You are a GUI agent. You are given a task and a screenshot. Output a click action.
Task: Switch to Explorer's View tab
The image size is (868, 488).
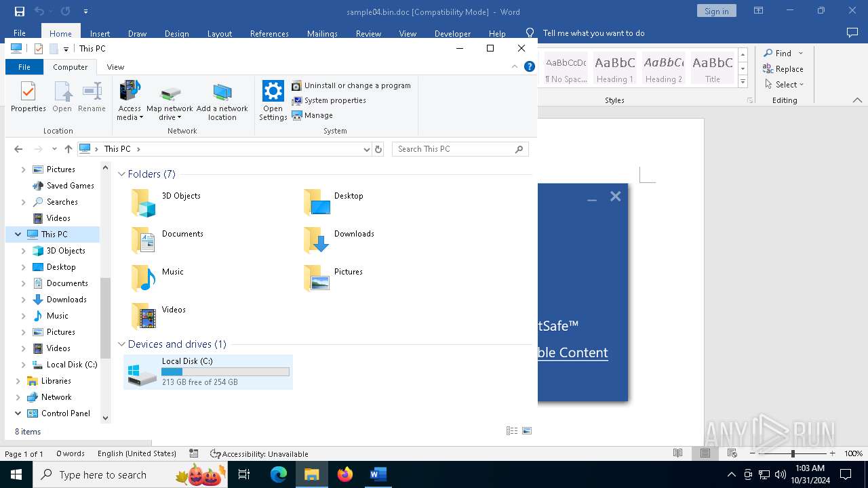tap(115, 67)
